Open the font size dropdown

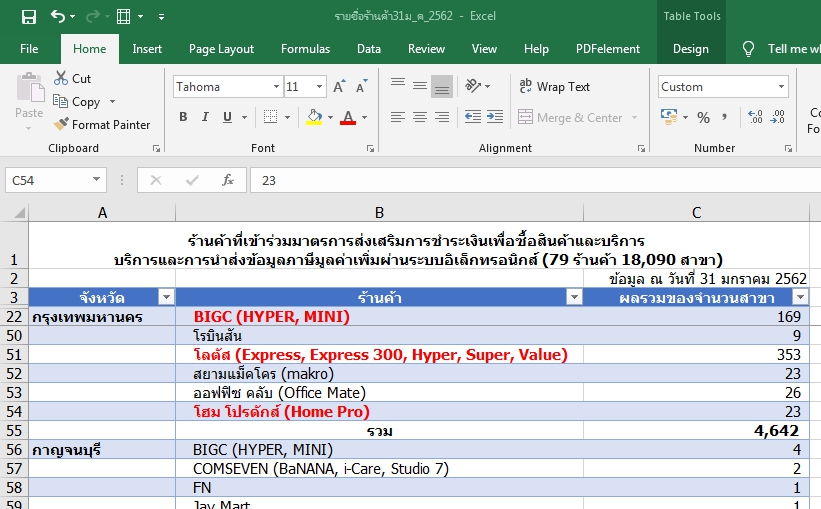(x=319, y=86)
